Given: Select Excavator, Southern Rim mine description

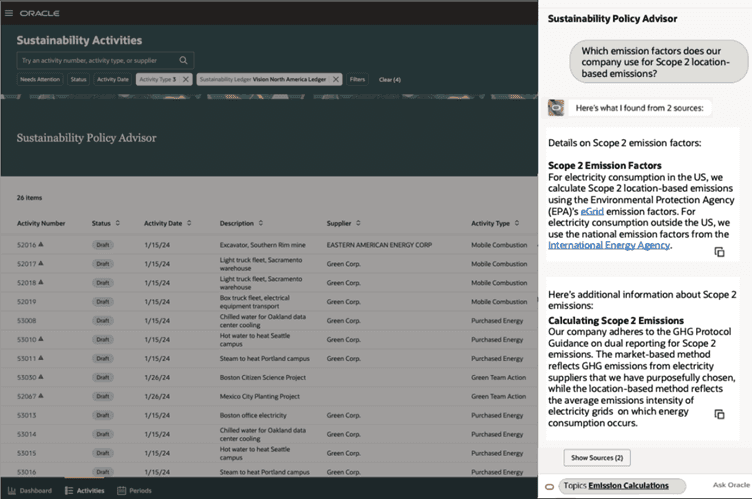Looking at the screenshot, I should click(x=262, y=245).
